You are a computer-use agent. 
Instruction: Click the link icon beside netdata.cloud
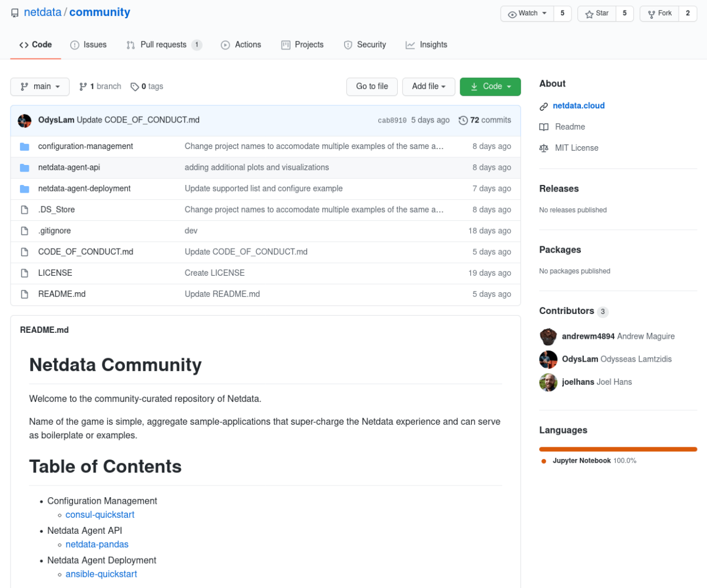pos(544,106)
